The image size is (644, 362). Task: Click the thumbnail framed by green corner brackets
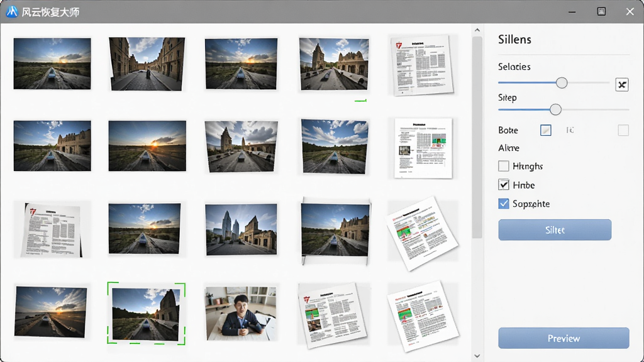[x=146, y=314]
